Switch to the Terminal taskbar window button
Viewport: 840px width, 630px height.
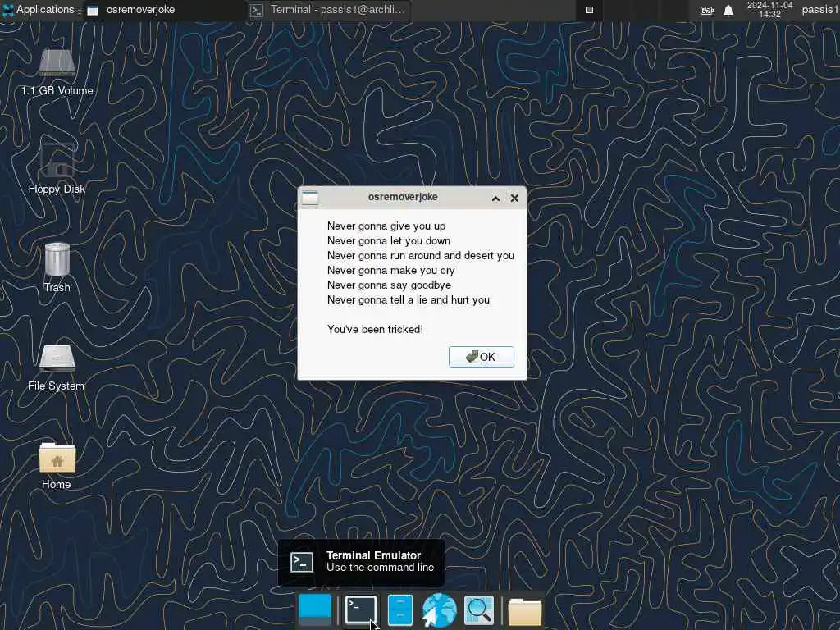pyautogui.click(x=330, y=10)
